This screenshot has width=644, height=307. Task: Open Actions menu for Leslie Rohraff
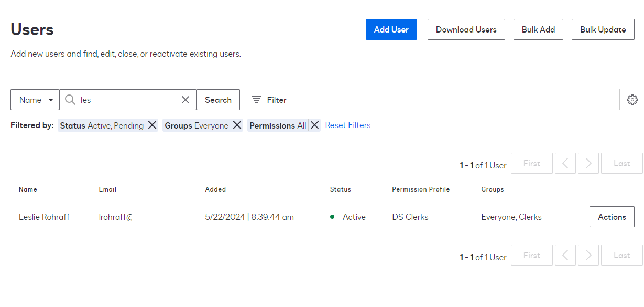point(612,217)
